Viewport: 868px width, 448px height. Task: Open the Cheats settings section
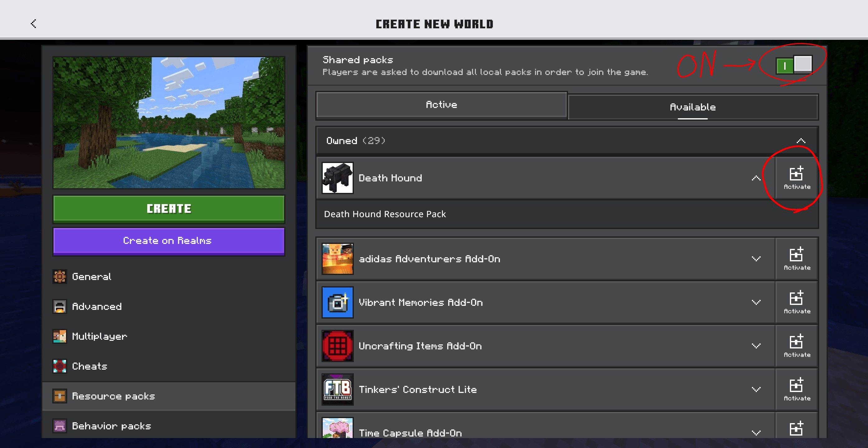point(169,366)
